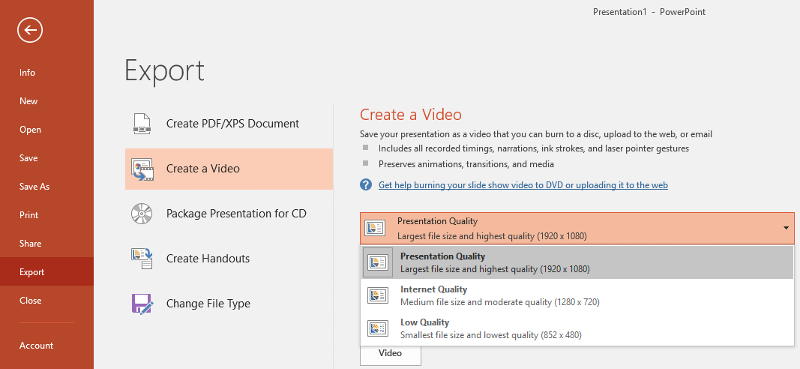800x369 pixels.
Task: Click the Package Presentation for CD disc icon
Action: [x=141, y=213]
